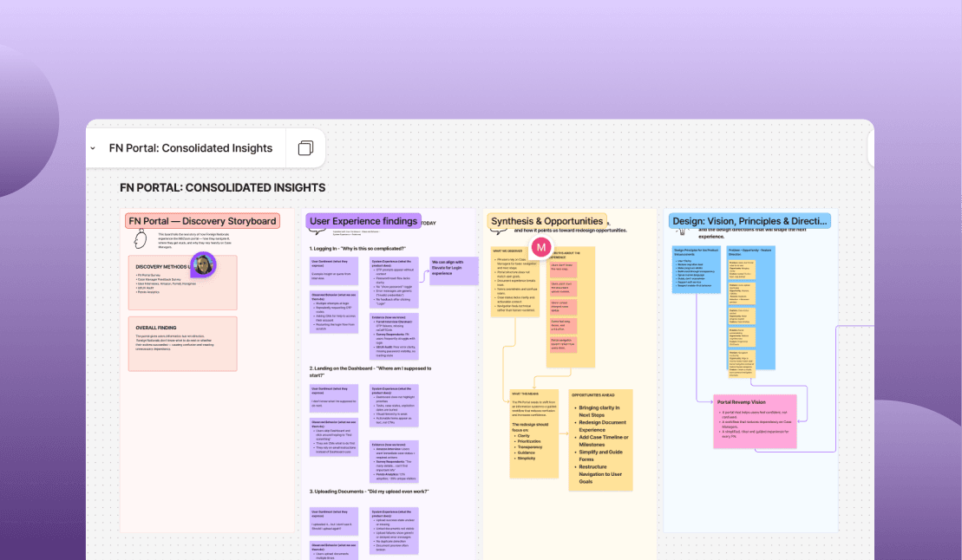Select the first purple sticky under Logging In

(x=334, y=271)
